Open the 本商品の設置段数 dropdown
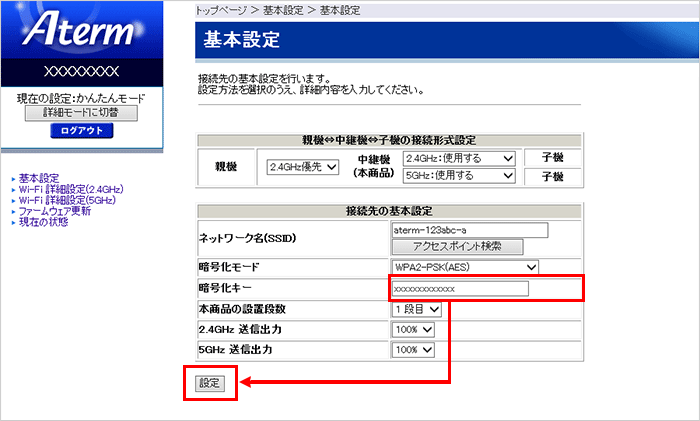The image size is (700, 421). click(416, 309)
